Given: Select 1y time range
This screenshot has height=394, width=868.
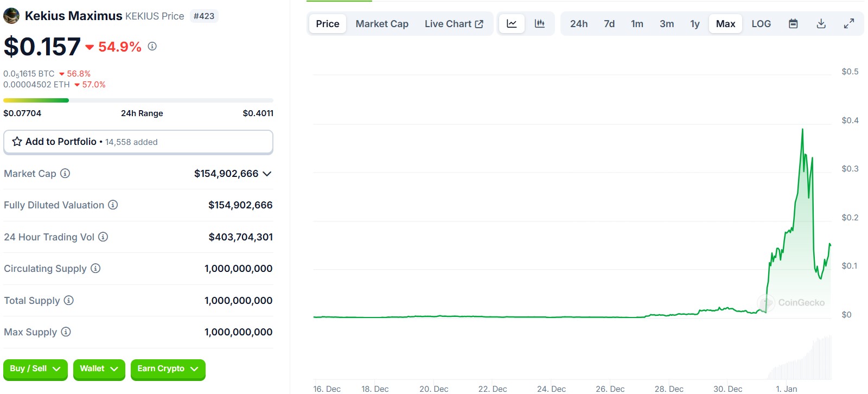Looking at the screenshot, I should tap(695, 24).
